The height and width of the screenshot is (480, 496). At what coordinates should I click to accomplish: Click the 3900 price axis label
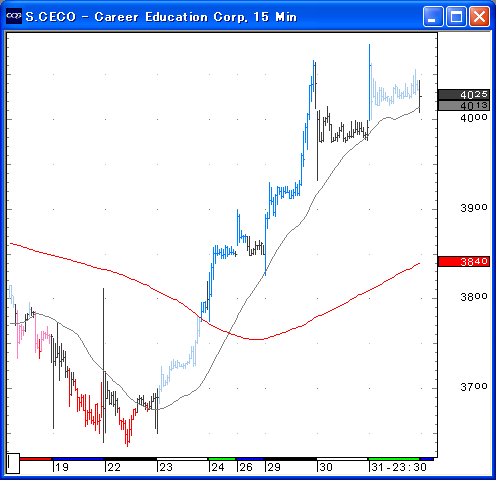474,208
